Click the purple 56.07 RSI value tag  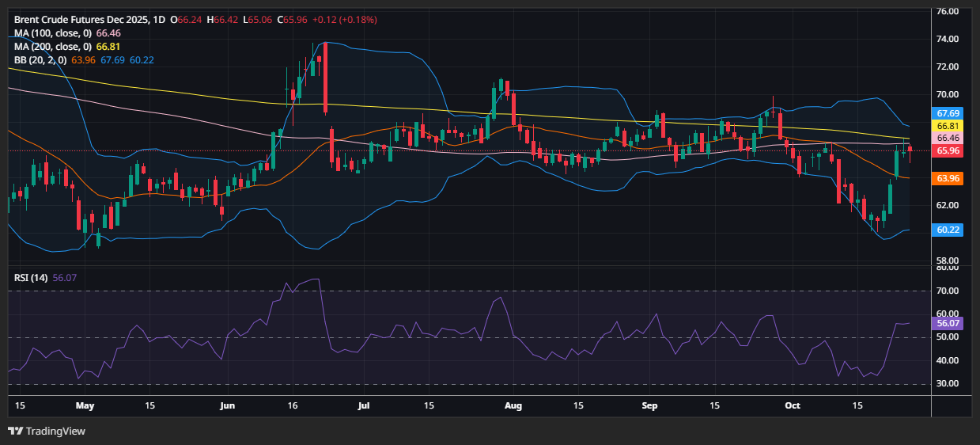pyautogui.click(x=948, y=324)
